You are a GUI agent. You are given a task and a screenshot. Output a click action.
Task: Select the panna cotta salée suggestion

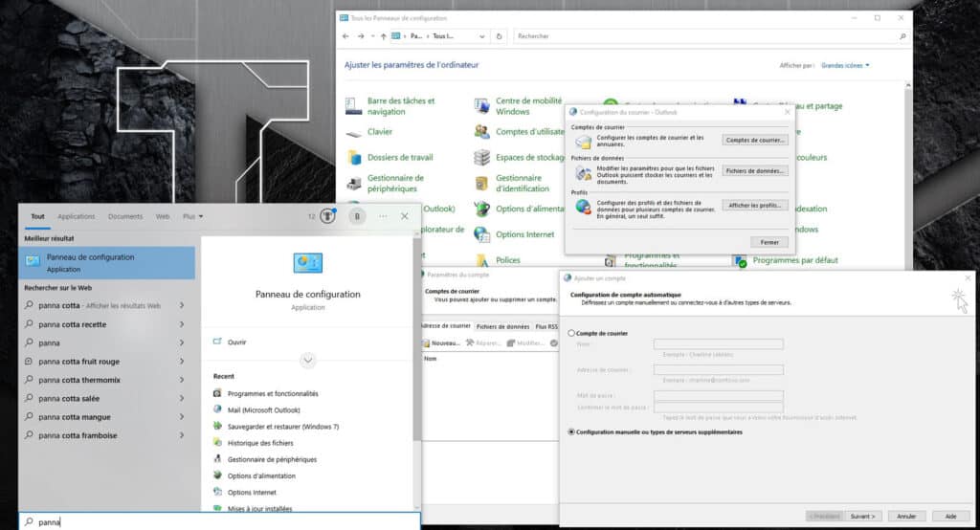click(x=106, y=398)
